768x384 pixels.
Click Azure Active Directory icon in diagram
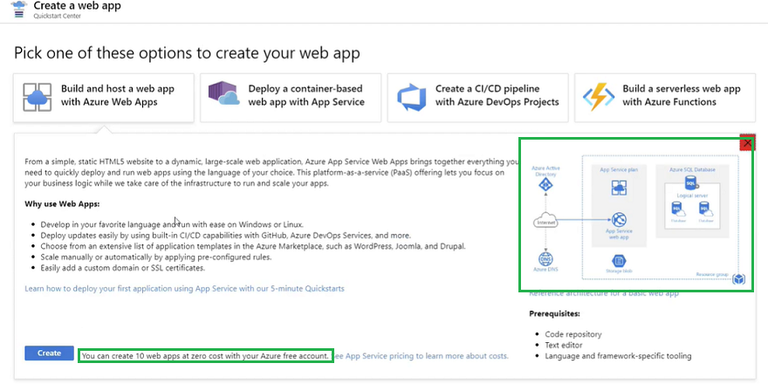[545, 185]
